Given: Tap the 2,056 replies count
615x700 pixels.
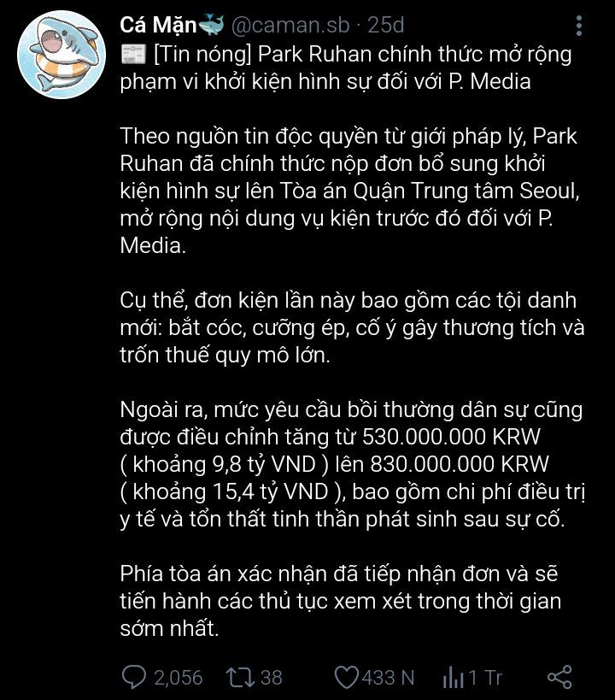Looking at the screenshot, I should pos(178,678).
